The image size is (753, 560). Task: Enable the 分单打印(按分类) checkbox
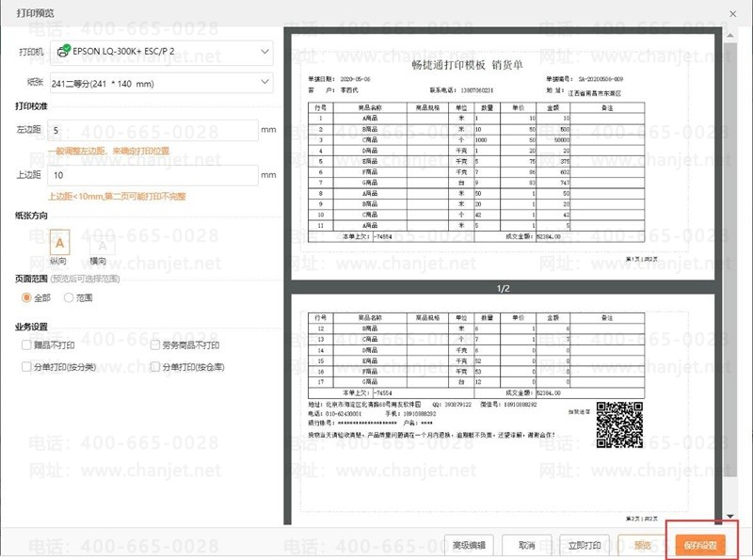tap(26, 367)
